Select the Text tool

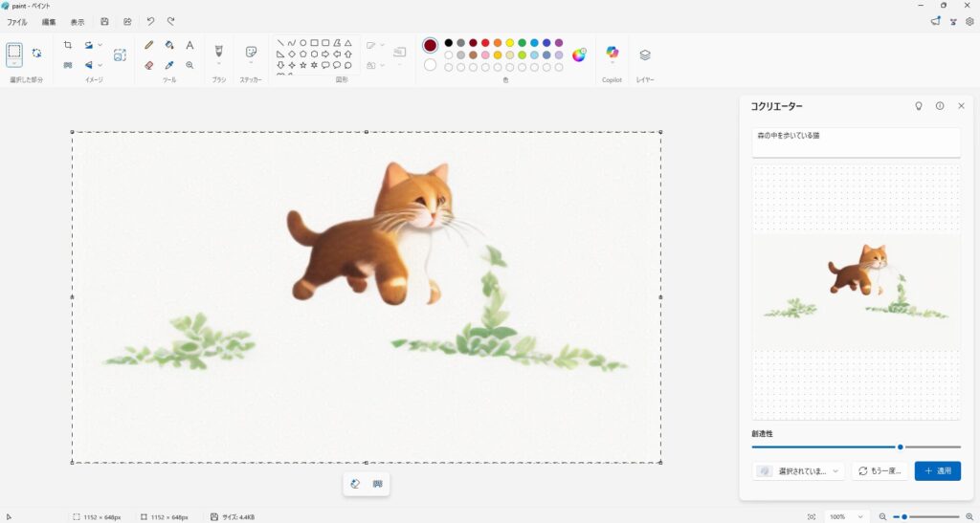point(189,45)
